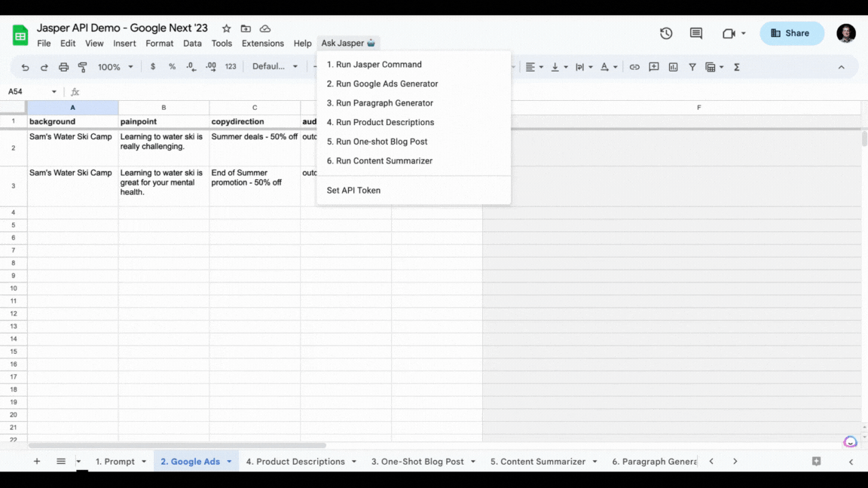Open the filter views table icon
This screenshot has width=868, height=488.
pyautogui.click(x=714, y=67)
